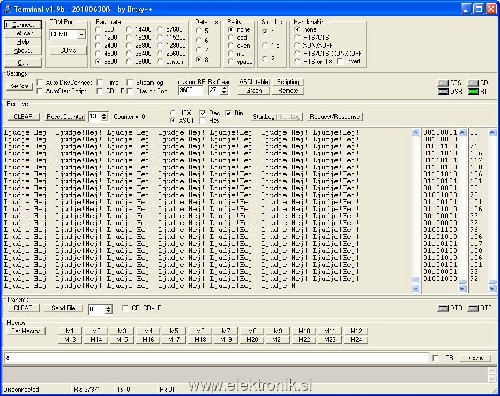Open the Remote settings

click(288, 90)
